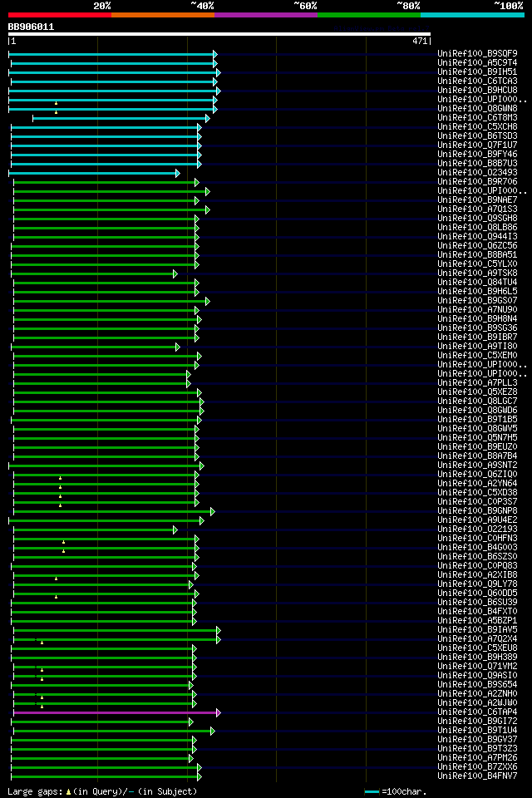Image resolution: width=532 pixels, height=798 pixels.
Task: Select the UniRef100_Q9LY78 label
Action: tap(477, 584)
